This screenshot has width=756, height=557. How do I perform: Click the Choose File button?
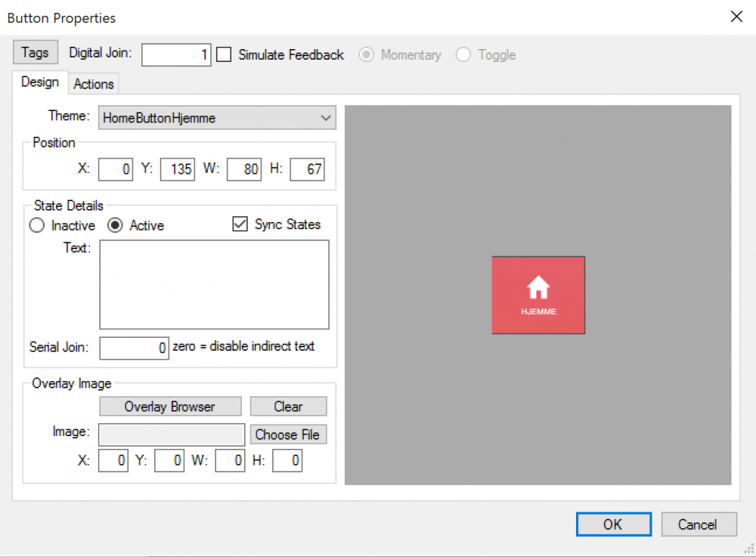pyautogui.click(x=288, y=435)
